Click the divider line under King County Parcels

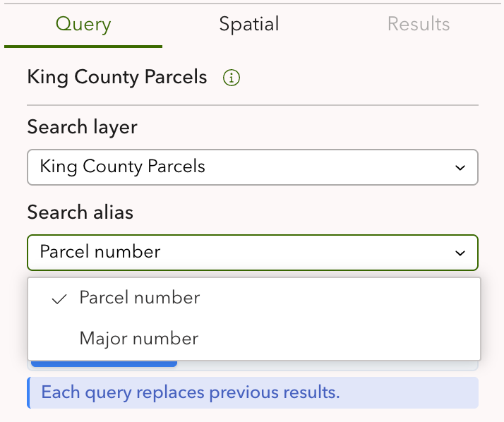(x=252, y=105)
